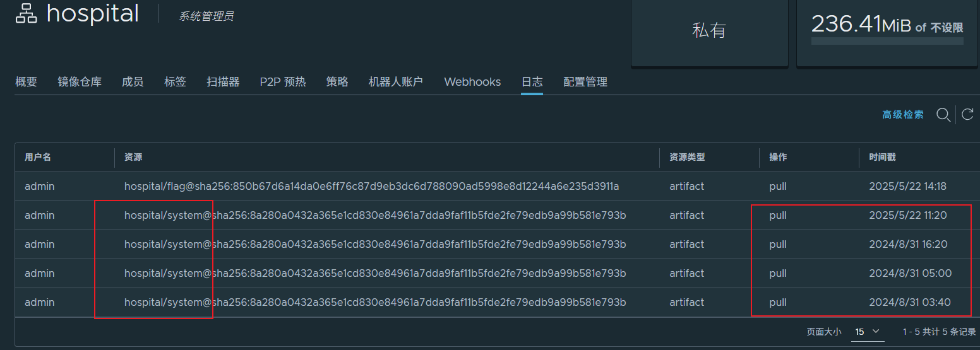Viewport: 980px width, 350px height.
Task: Open the 镜像仓库 tab
Action: point(80,82)
